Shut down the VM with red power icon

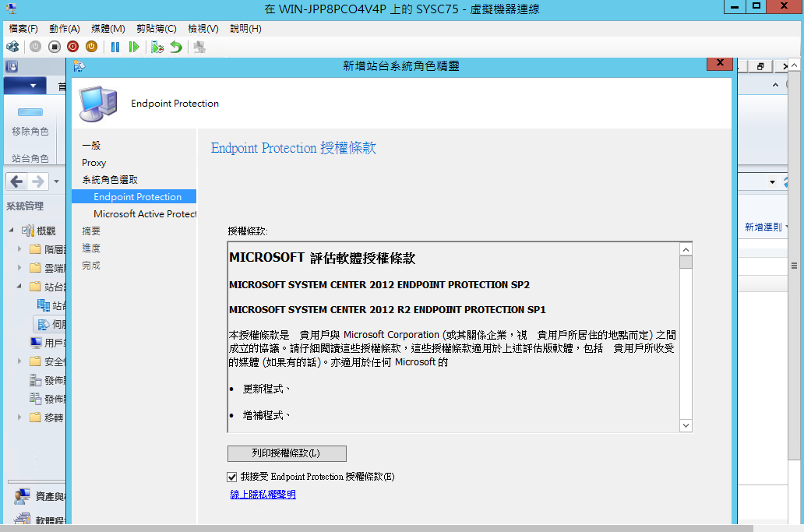click(72, 48)
